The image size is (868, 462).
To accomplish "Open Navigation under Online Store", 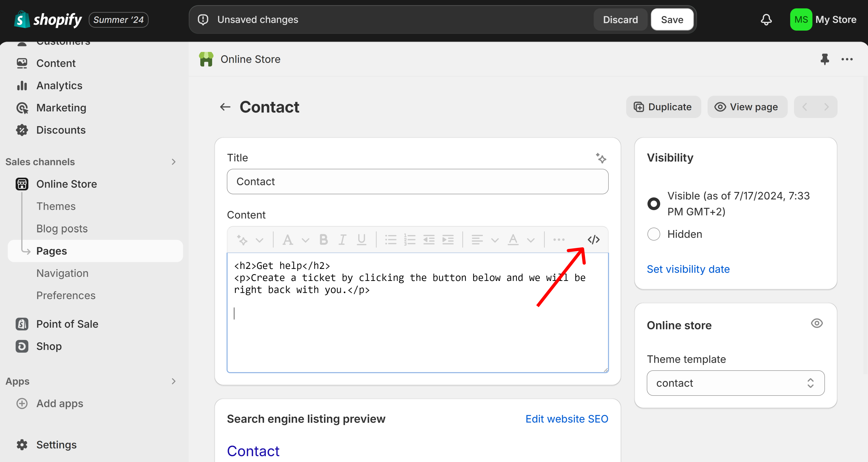I will 62,273.
